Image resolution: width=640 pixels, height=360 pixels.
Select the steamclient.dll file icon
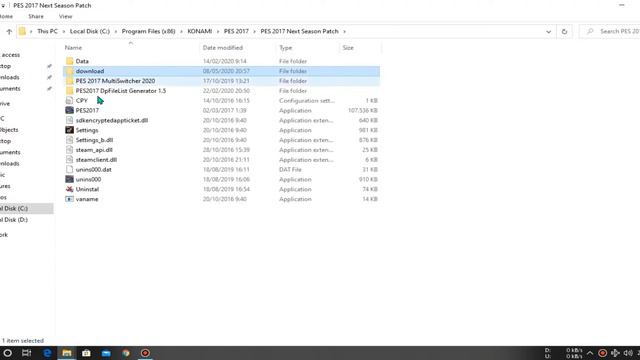point(69,160)
